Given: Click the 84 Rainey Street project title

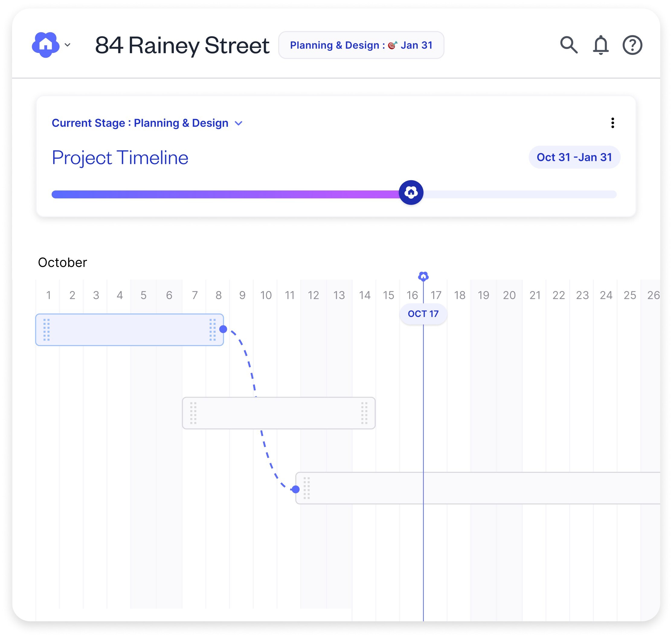Looking at the screenshot, I should point(182,45).
